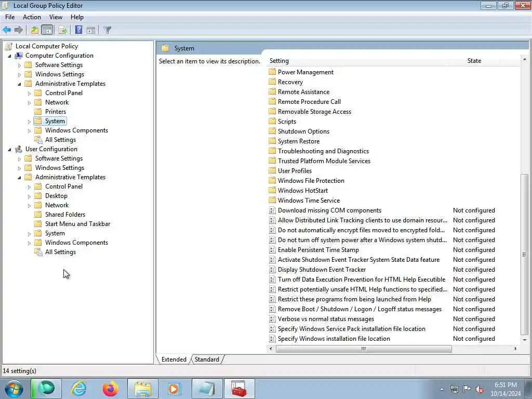
Task: Click the Windows HotStart folder icon
Action: [x=272, y=190]
